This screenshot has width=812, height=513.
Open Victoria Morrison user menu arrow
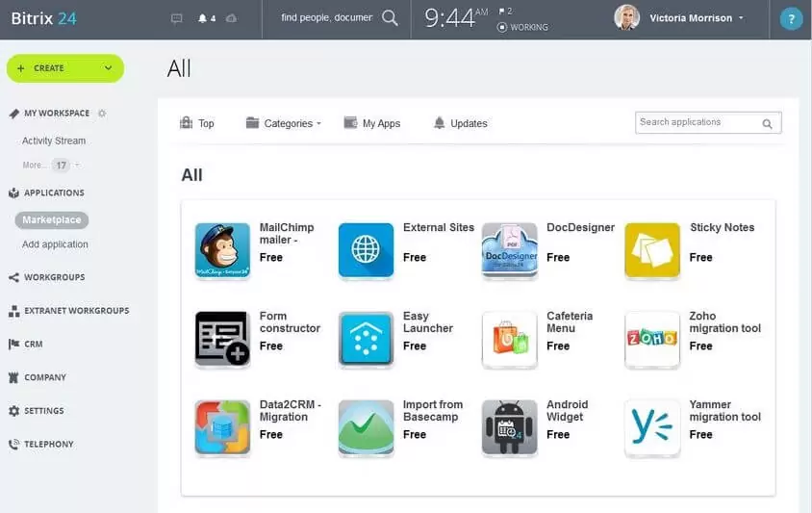click(x=741, y=18)
